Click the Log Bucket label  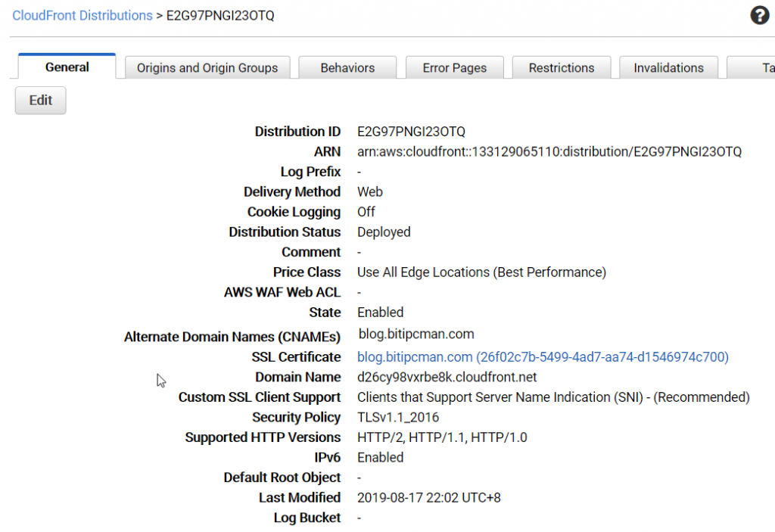click(x=307, y=518)
